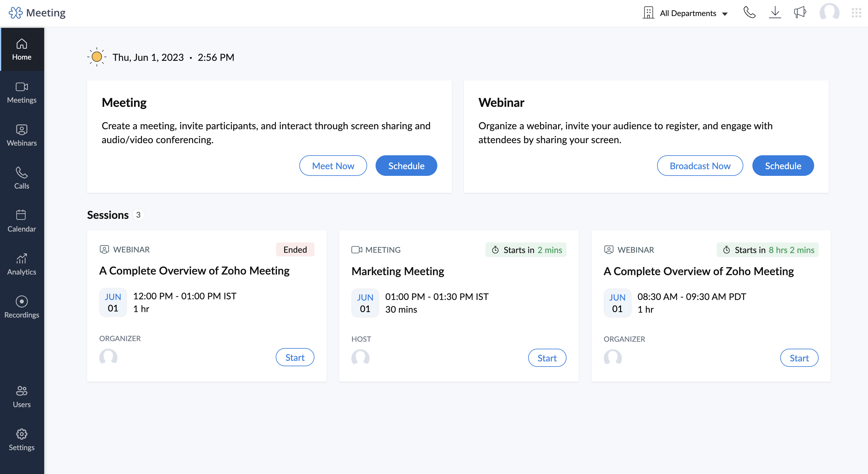Image resolution: width=868 pixels, height=474 pixels.
Task: Click the phone dialer icon in header
Action: (749, 13)
